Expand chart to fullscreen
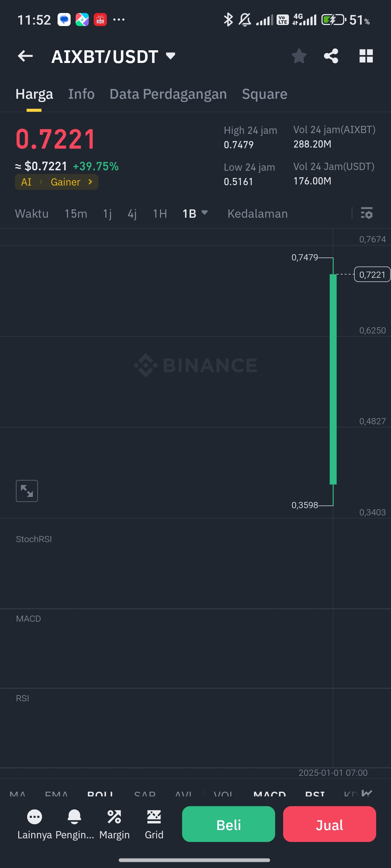This screenshot has width=391, height=868. coord(27,491)
